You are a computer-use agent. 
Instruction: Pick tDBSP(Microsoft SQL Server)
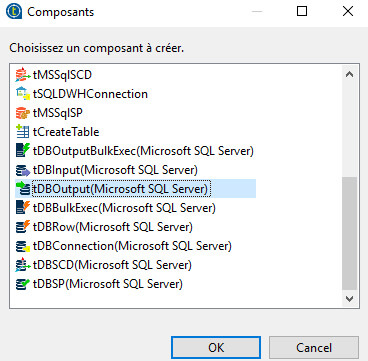(x=108, y=284)
